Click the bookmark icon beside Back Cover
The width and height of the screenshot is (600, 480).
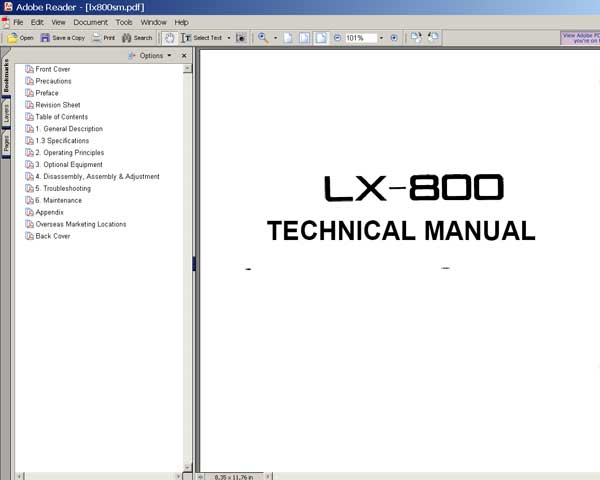pos(29,236)
